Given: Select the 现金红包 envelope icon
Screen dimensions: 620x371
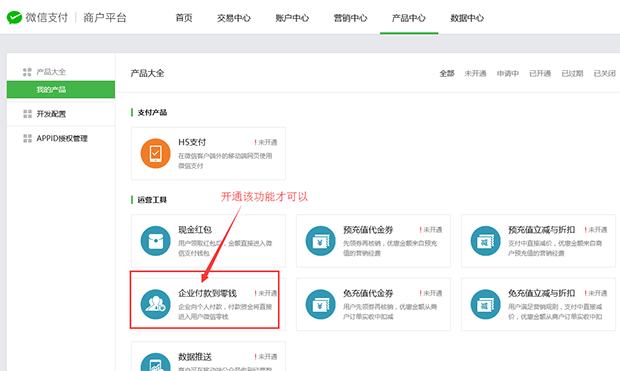Looking at the screenshot, I should (x=155, y=240).
